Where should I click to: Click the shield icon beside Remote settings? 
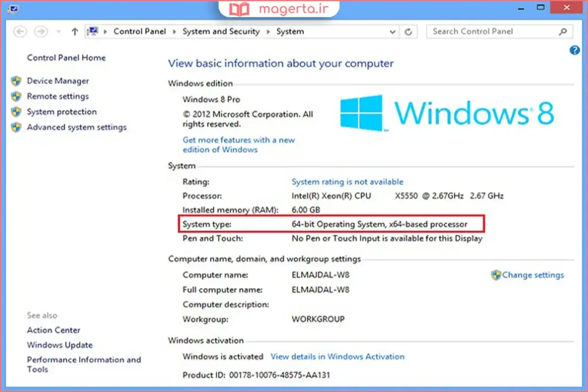(16, 96)
